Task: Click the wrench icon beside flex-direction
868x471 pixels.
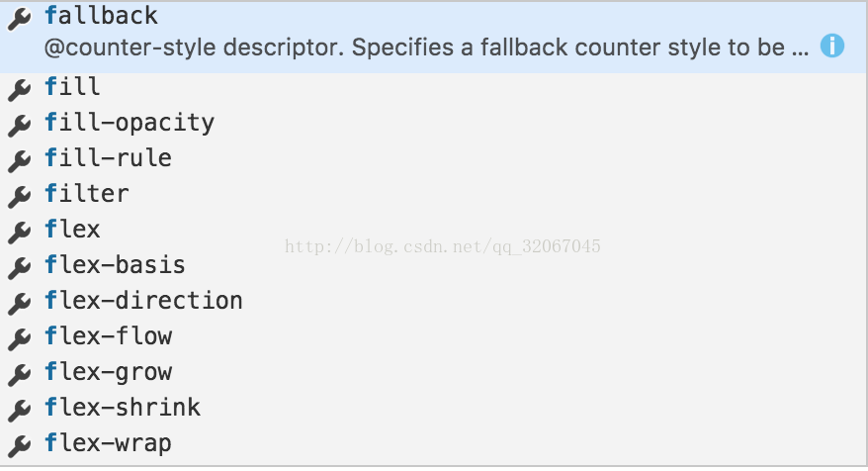Action: tap(20, 303)
